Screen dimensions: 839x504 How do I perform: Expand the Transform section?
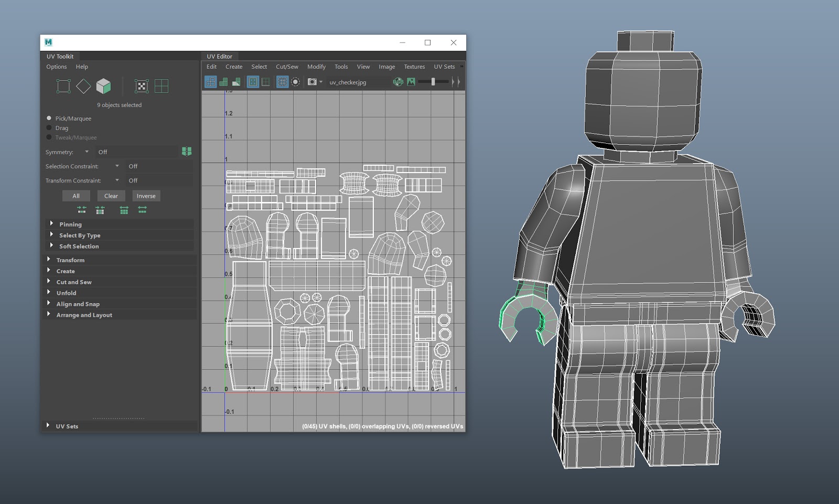120,260
